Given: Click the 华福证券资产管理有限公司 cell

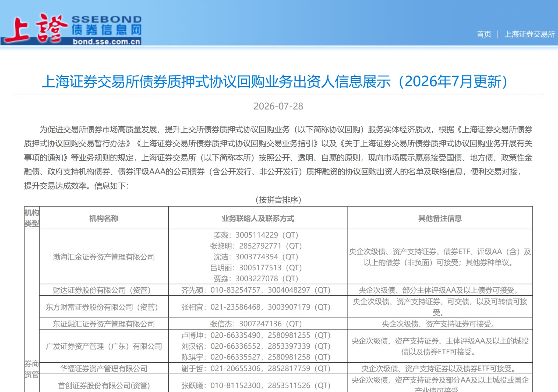Looking at the screenshot, I should tap(104, 369).
